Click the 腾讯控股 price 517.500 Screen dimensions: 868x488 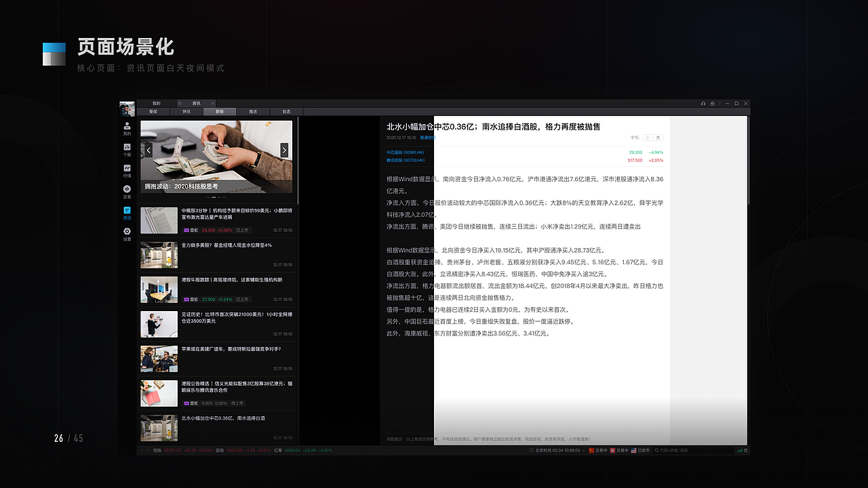tap(635, 161)
